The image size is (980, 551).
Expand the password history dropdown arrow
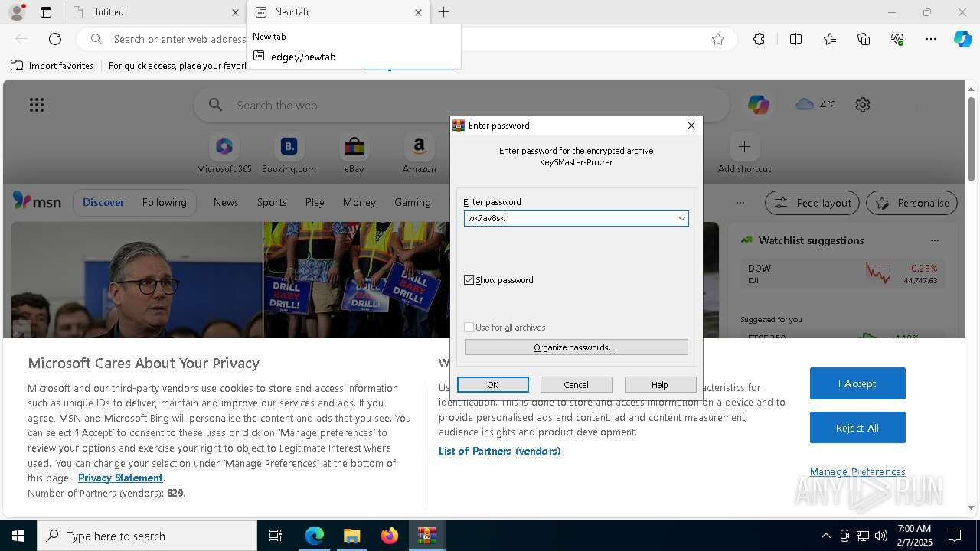click(x=681, y=218)
